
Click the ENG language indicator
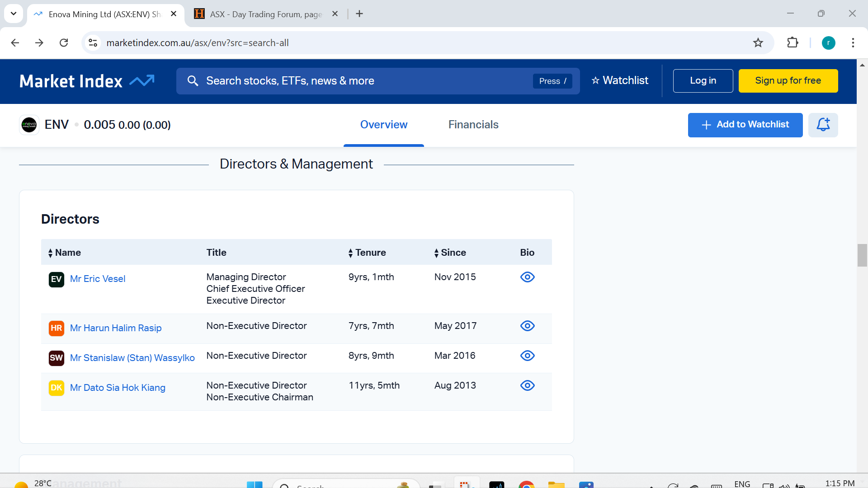pos(742,484)
